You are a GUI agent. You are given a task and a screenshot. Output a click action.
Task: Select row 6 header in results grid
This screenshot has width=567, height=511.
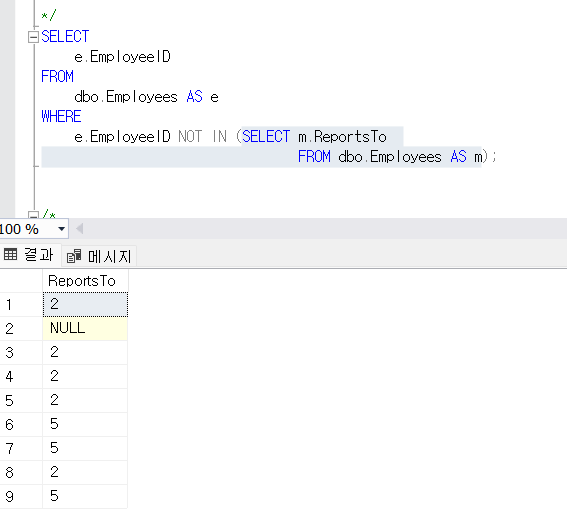(x=21, y=424)
